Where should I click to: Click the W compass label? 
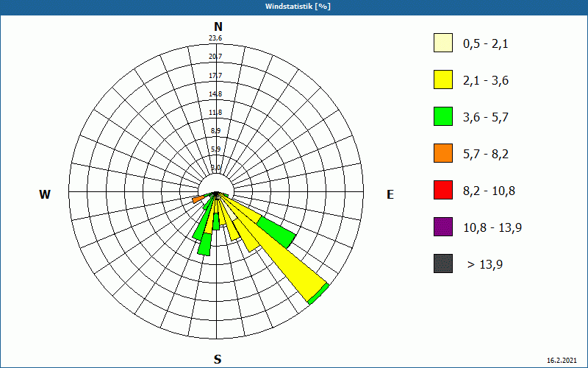45,194
